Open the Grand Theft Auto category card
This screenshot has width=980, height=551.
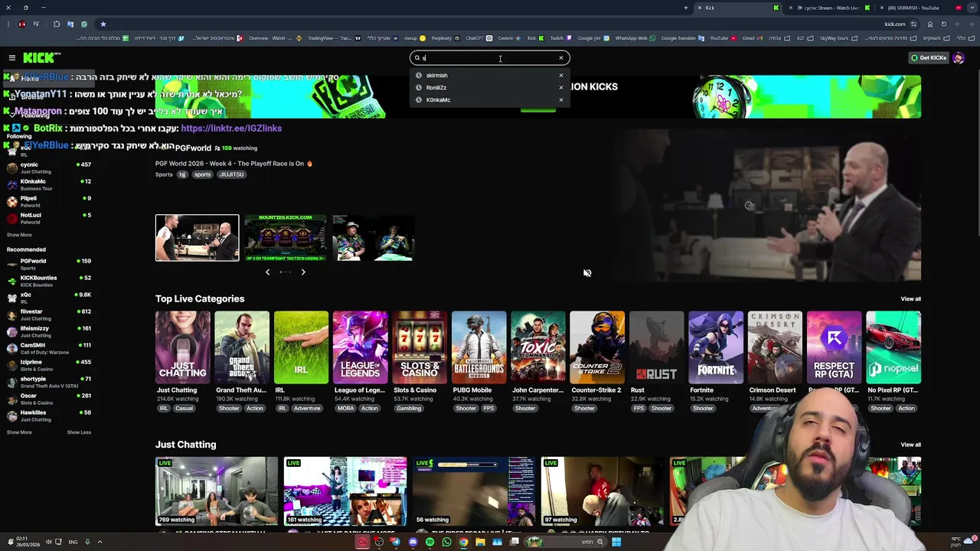(x=242, y=347)
